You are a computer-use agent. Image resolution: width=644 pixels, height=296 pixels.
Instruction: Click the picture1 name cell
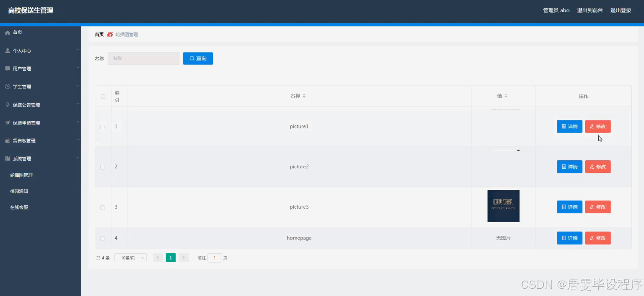coord(299,126)
